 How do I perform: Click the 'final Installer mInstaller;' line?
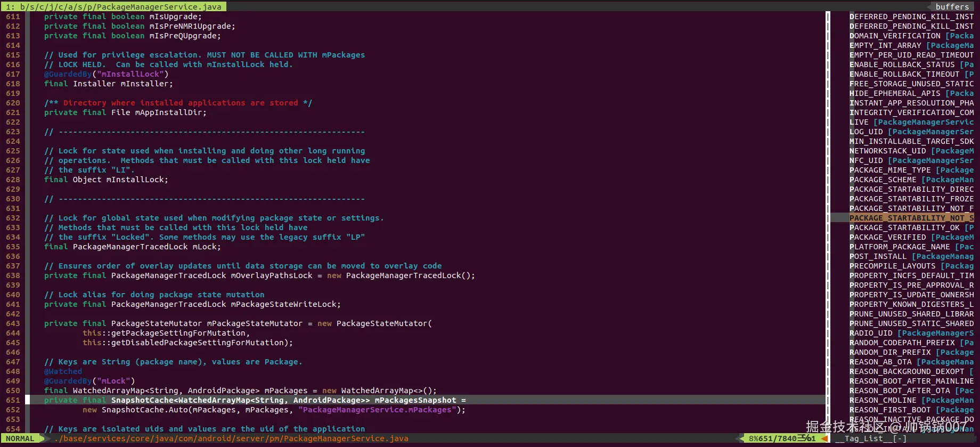[x=109, y=84]
